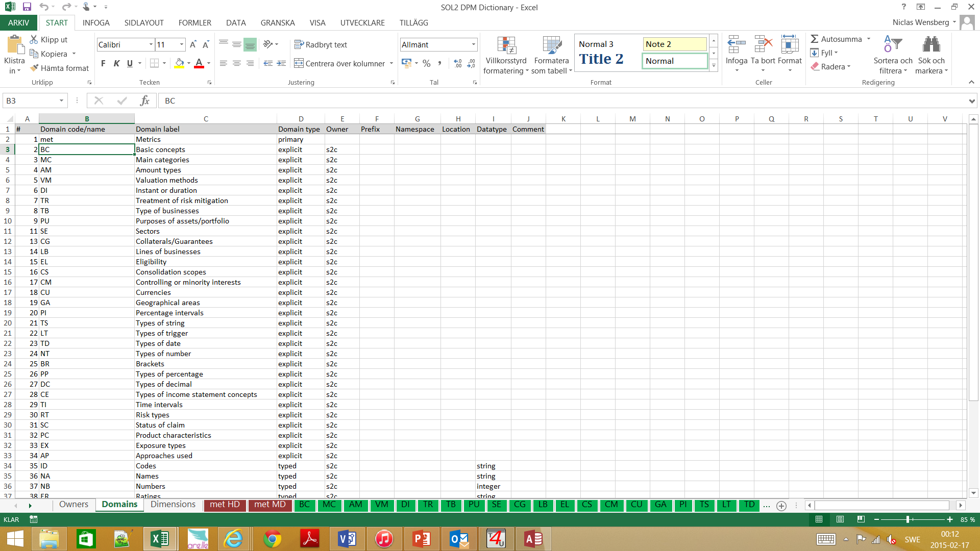Click the Klistra in (paste) icon
Image resolution: width=980 pixels, height=551 pixels.
pyautogui.click(x=14, y=45)
